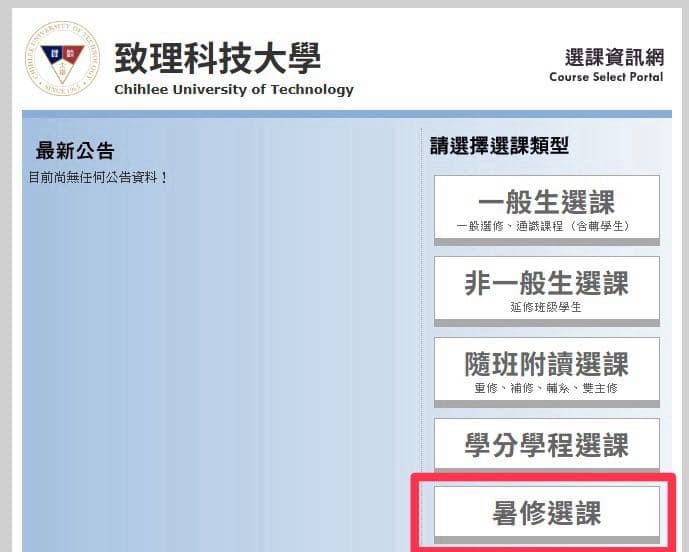Viewport: 689px width, 552px height.
Task: Click 最新公告 heading
Action: [75, 151]
